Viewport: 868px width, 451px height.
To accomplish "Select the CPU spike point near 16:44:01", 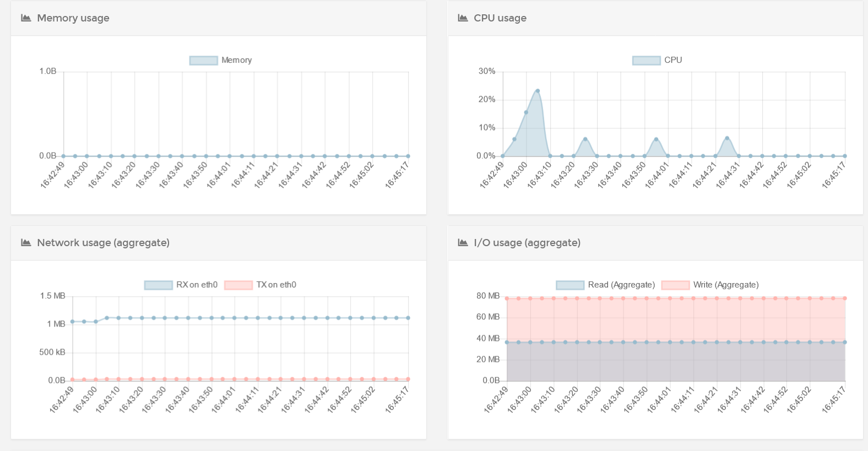I will pyautogui.click(x=656, y=139).
